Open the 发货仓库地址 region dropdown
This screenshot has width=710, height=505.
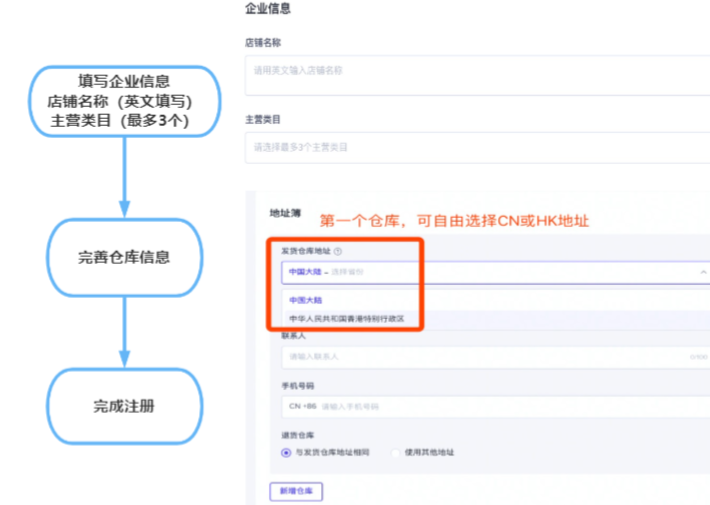click(x=480, y=271)
